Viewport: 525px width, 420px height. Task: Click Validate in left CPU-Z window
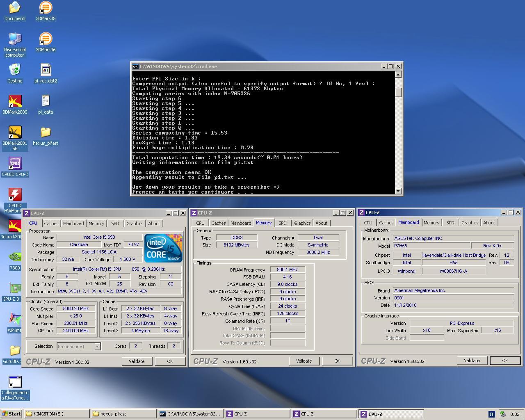(x=137, y=361)
